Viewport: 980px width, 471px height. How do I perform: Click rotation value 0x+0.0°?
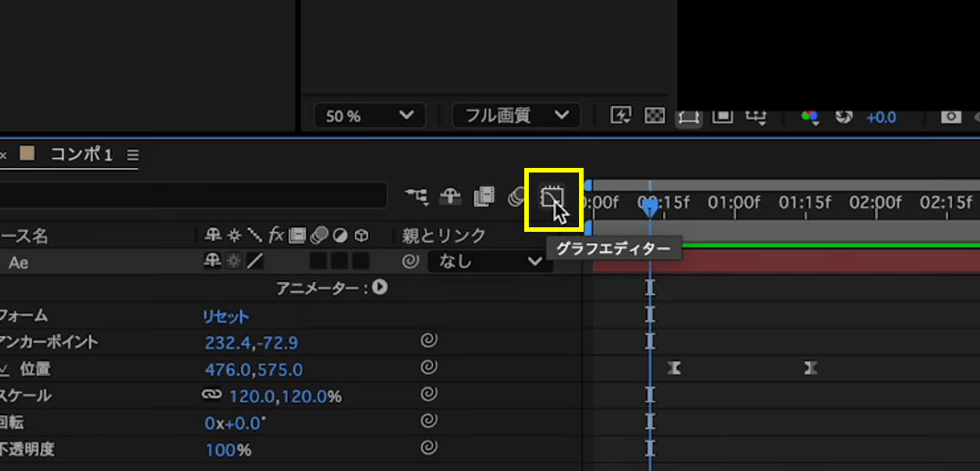coord(235,423)
